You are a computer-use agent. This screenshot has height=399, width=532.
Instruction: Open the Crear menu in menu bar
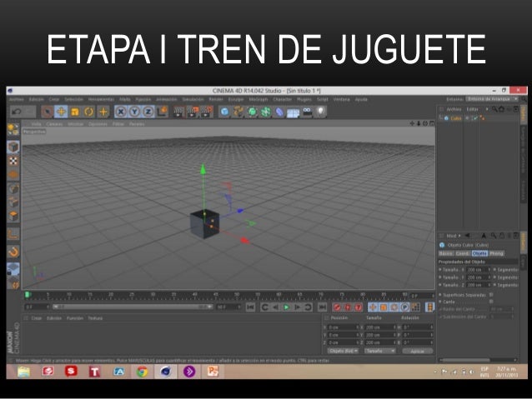point(54,99)
